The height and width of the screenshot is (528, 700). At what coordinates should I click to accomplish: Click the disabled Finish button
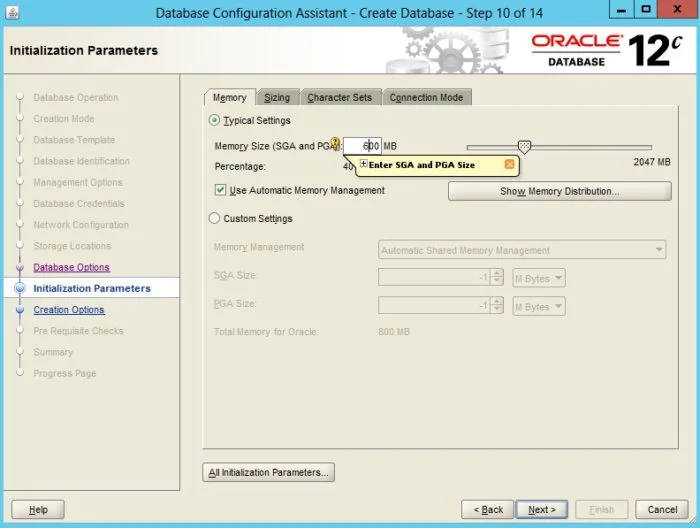601,509
